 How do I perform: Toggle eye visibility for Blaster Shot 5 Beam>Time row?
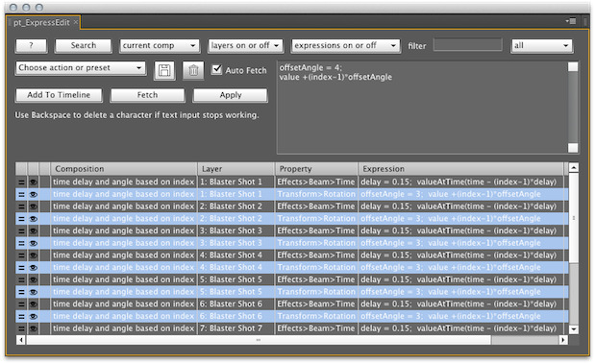point(34,279)
